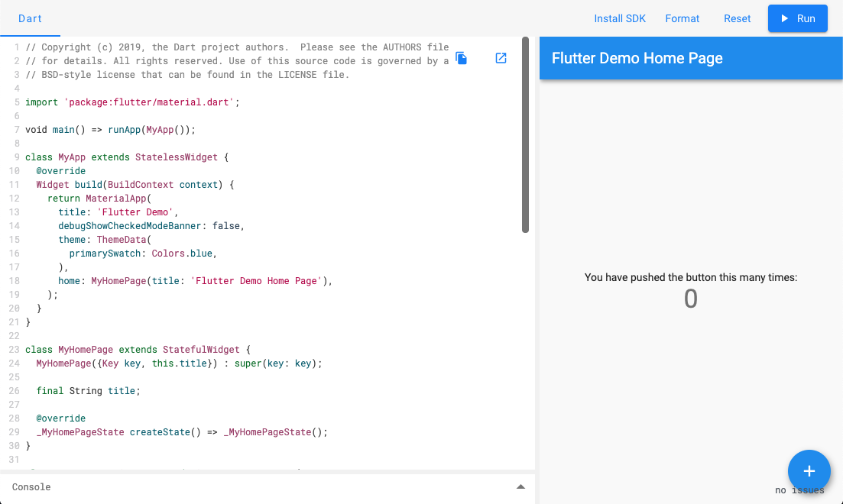Click the 'return MaterialApp(' line
Screen dimensions: 843x504
coord(99,199)
